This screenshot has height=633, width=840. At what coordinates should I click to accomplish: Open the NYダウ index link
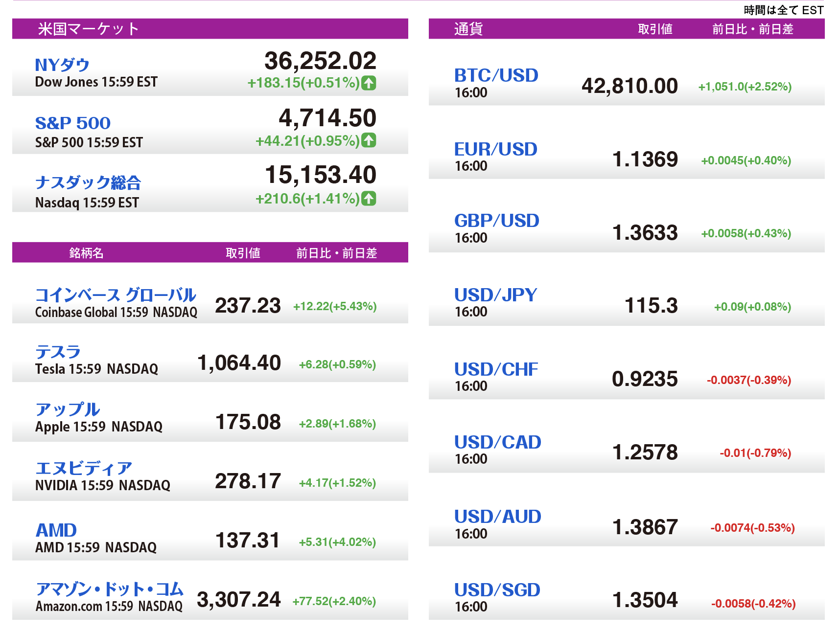click(62, 65)
